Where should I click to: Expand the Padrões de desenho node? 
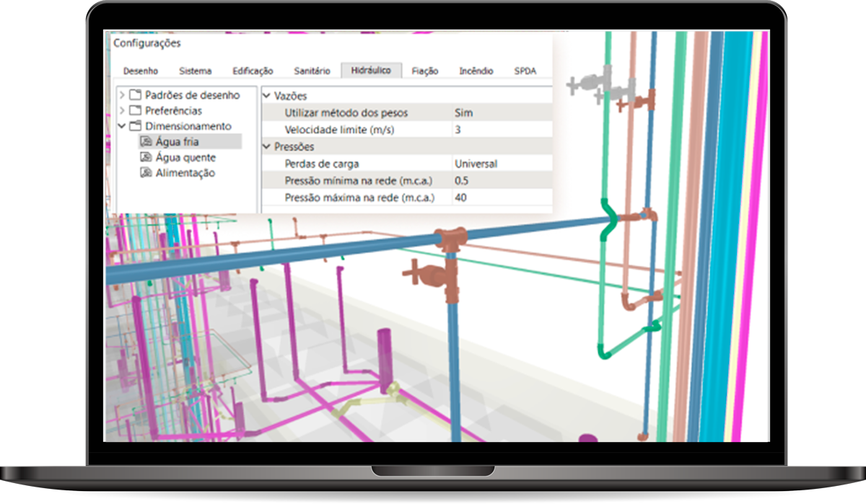click(x=122, y=94)
